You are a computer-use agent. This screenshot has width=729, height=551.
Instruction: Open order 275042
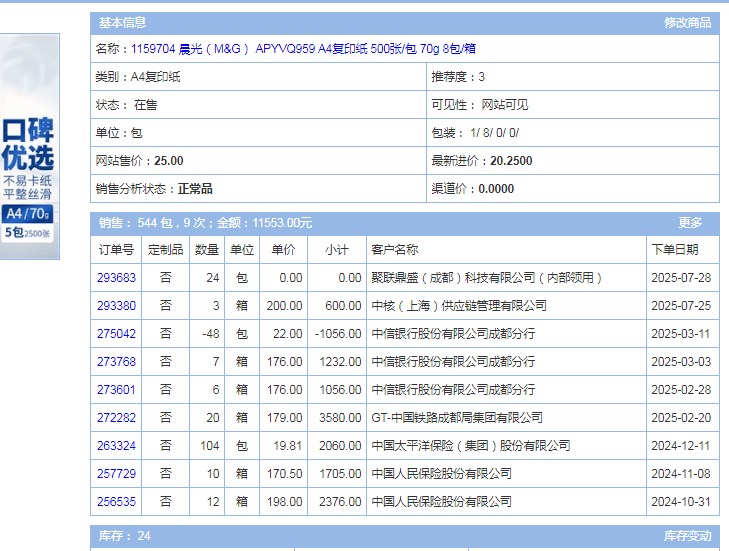116,334
